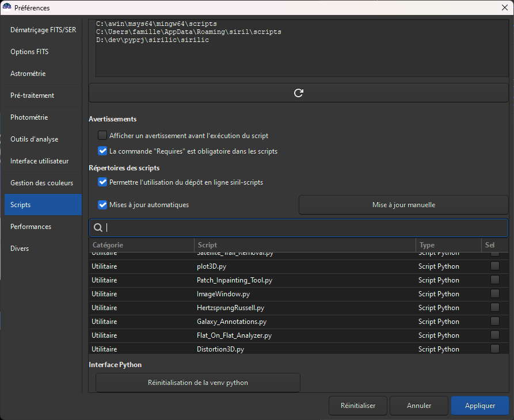Screen dimensions: 514x420
Task: Sort list by Script column header
Action: click(304, 245)
